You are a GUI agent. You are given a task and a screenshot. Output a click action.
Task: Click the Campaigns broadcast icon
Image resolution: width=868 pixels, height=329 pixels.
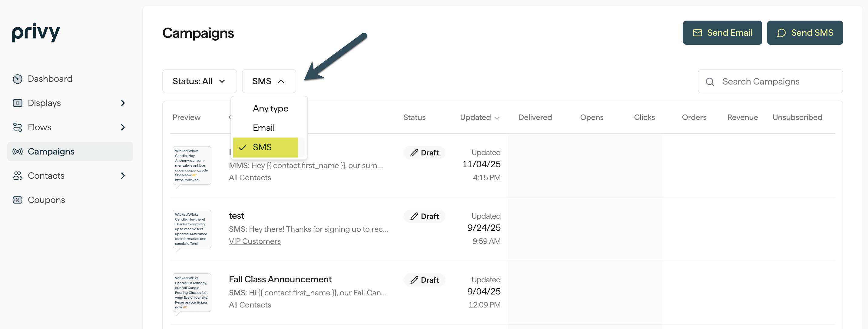(x=17, y=151)
